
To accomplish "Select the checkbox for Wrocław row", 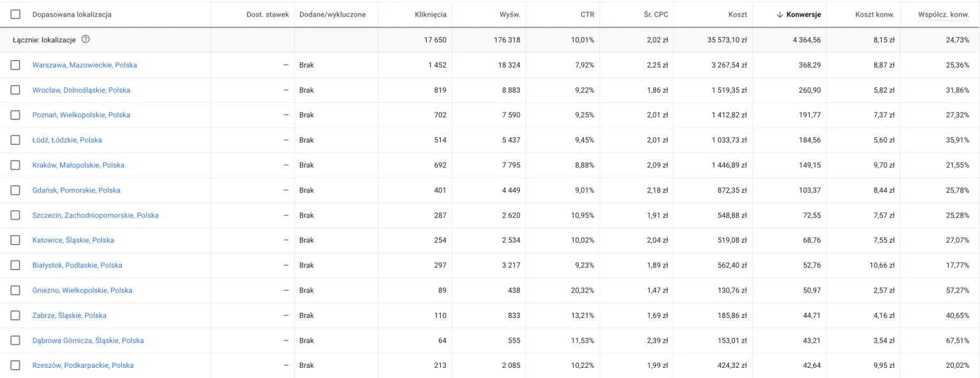I will 15,90.
